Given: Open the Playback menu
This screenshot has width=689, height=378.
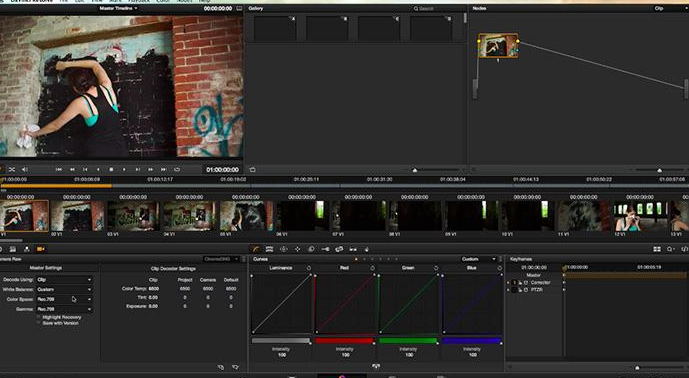Looking at the screenshot, I should coord(139,1).
